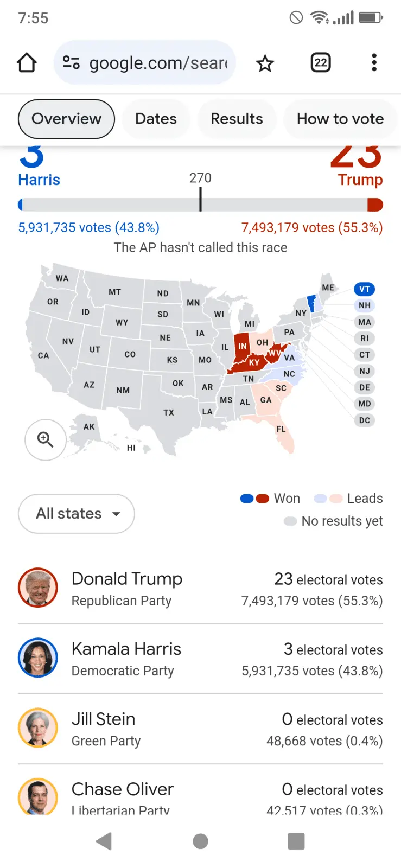Zoom the map with the magnifier icon
The width and height of the screenshot is (401, 868).
[46, 440]
